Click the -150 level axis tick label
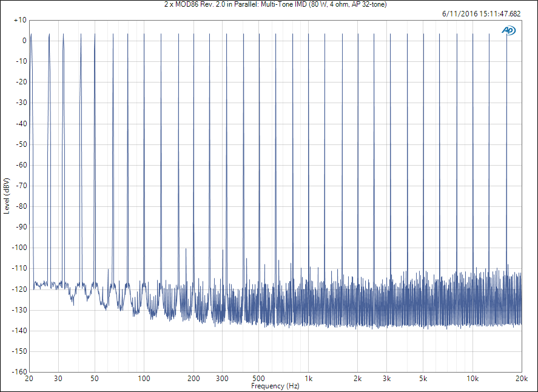538x392 pixels. (x=19, y=351)
